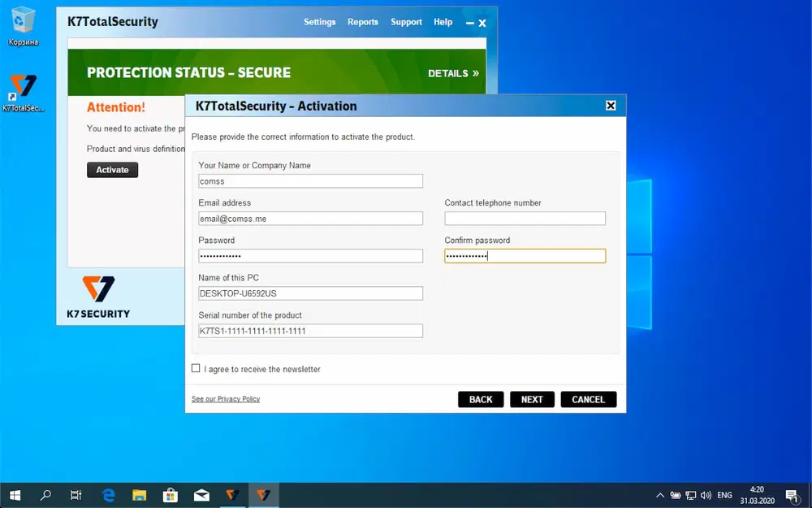Open Help menu in K7TotalSecurity window

[443, 22]
